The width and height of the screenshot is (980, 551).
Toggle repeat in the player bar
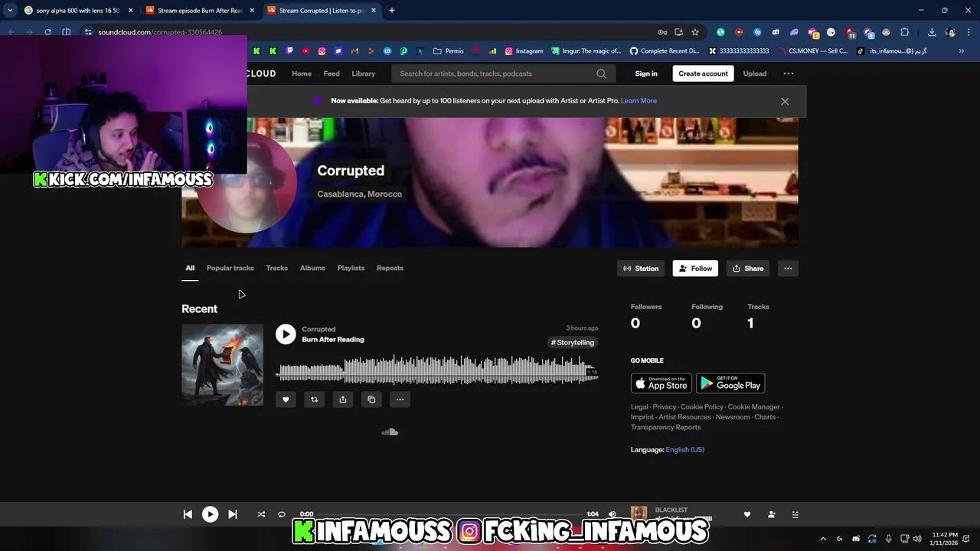(x=282, y=514)
